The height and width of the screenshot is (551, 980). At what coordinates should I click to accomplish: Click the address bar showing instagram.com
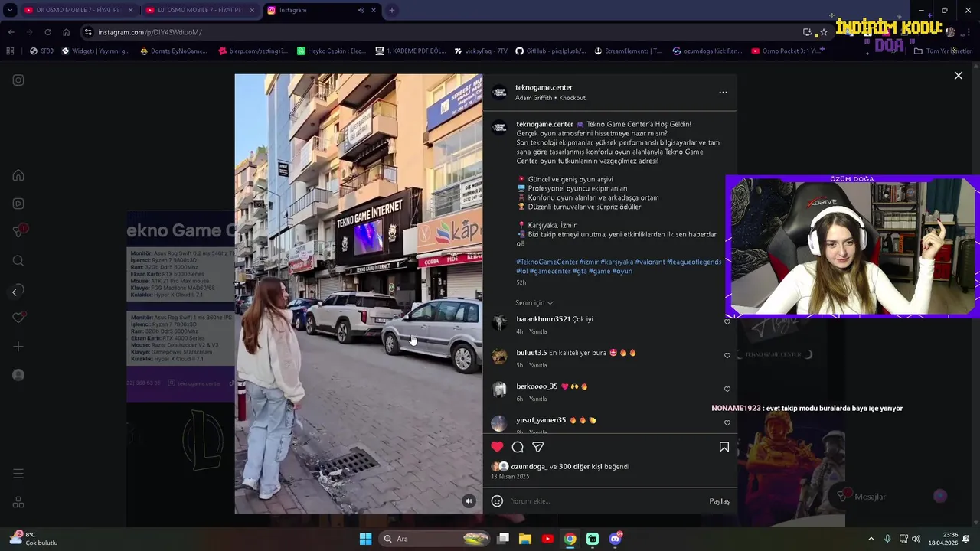tap(444, 32)
